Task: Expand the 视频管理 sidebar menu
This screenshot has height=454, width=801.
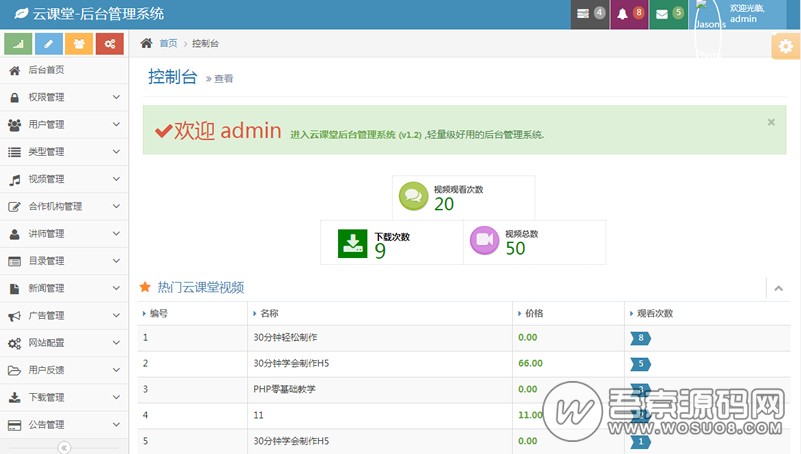Action: coord(64,179)
